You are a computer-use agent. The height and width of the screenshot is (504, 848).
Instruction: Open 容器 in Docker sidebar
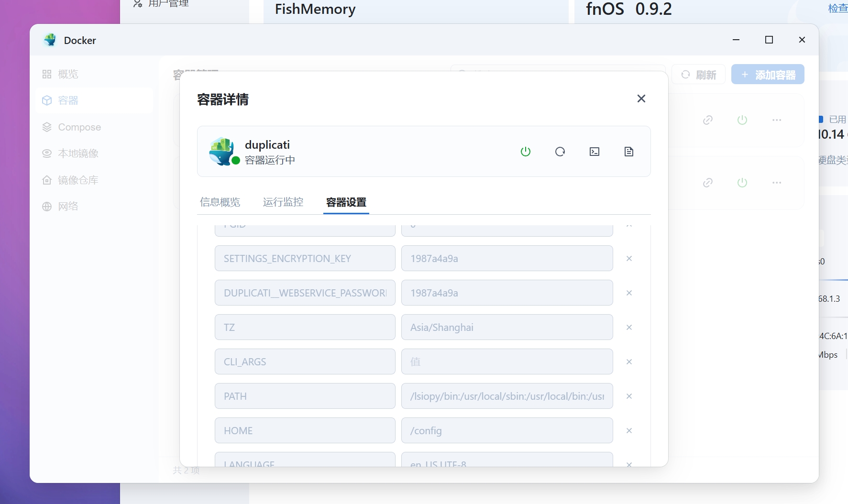point(94,100)
